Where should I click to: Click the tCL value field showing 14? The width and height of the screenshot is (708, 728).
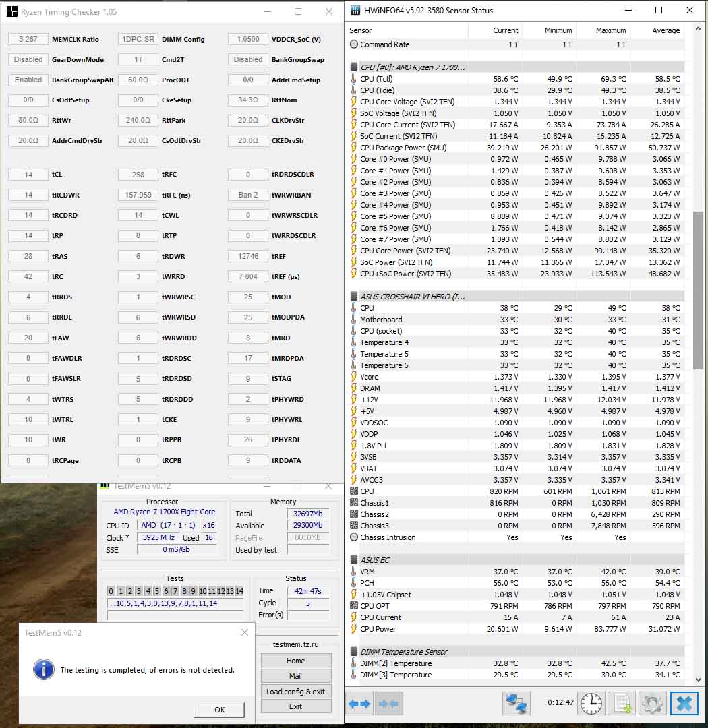pyautogui.click(x=28, y=175)
